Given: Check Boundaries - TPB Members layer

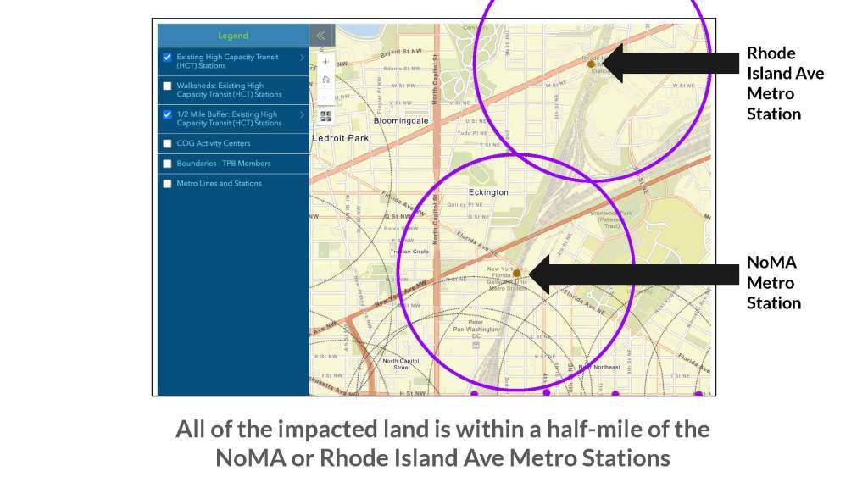Looking at the screenshot, I should pos(168,164).
